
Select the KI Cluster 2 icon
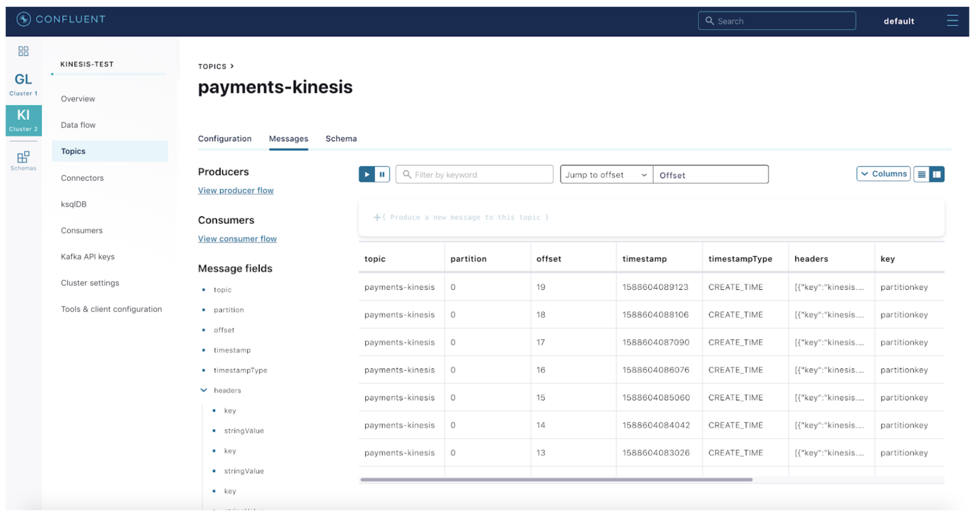pyautogui.click(x=24, y=120)
